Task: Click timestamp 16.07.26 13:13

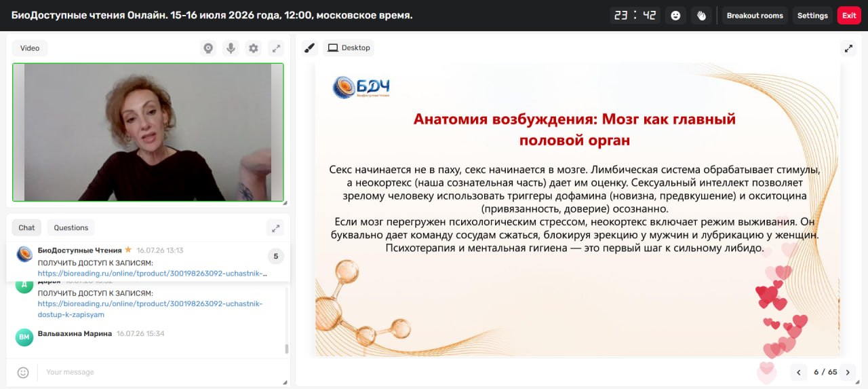Action: (x=159, y=251)
